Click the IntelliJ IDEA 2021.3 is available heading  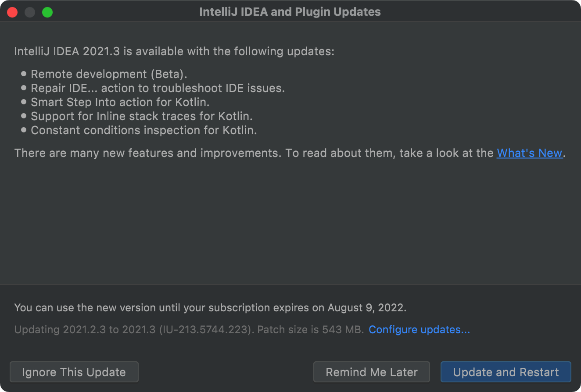(x=174, y=51)
